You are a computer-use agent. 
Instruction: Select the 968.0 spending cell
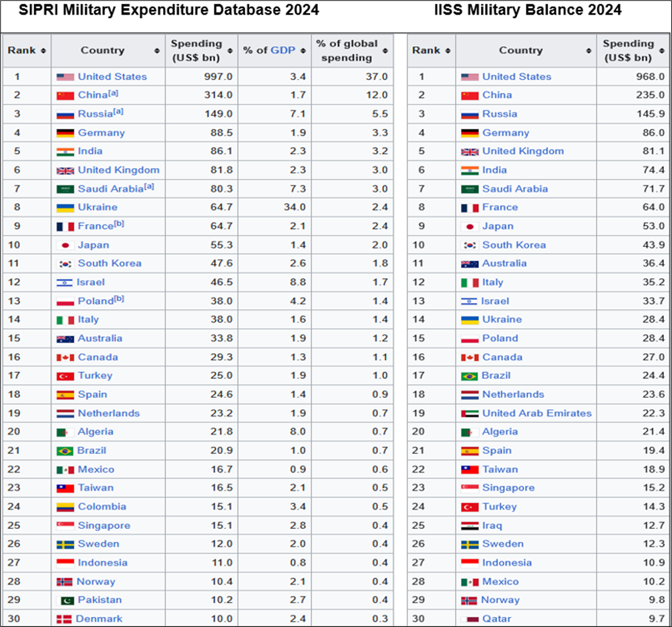pos(633,77)
